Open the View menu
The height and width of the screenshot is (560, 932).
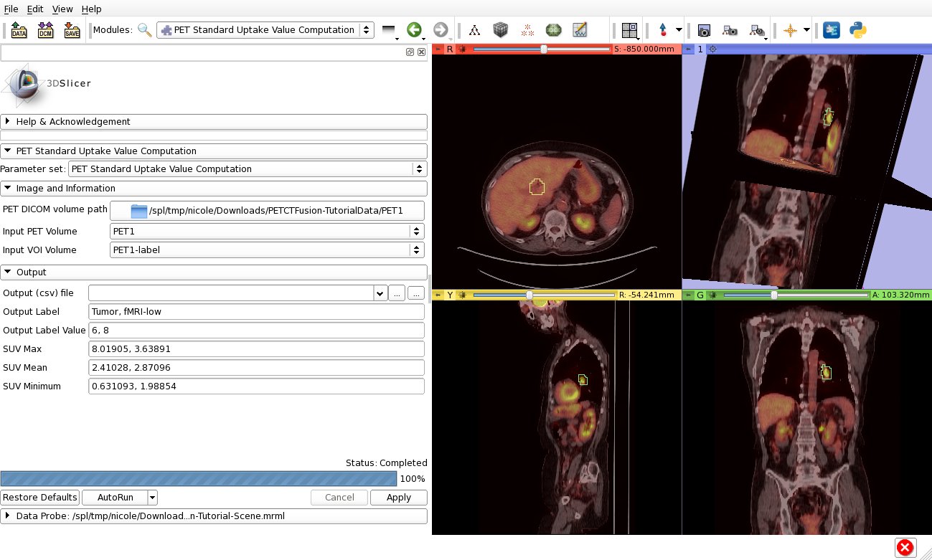click(62, 9)
